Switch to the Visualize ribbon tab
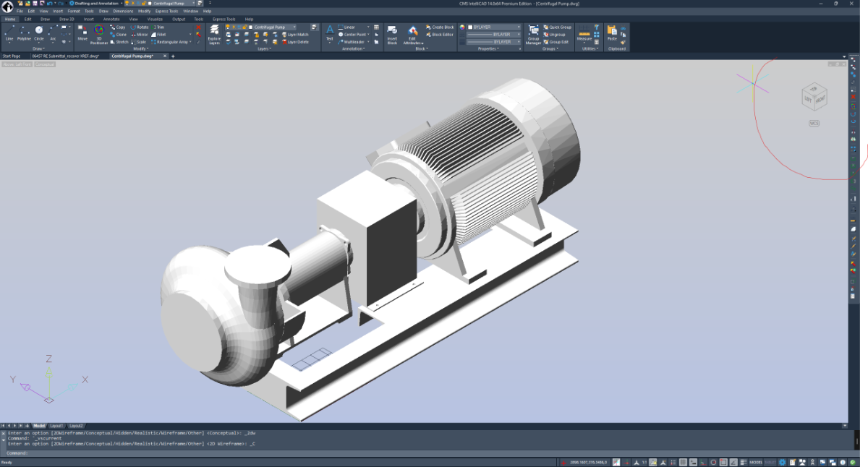 [155, 19]
